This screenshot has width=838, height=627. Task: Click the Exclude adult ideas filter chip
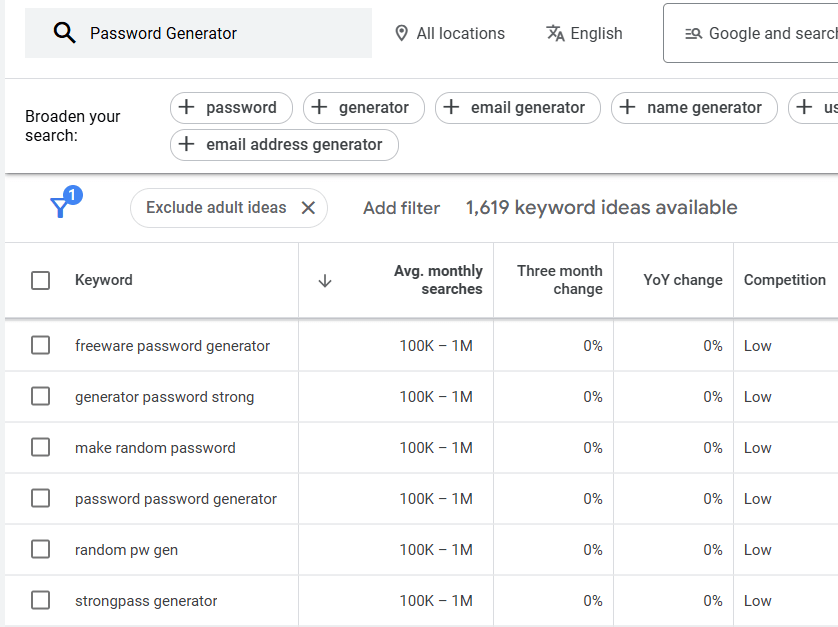click(x=229, y=207)
